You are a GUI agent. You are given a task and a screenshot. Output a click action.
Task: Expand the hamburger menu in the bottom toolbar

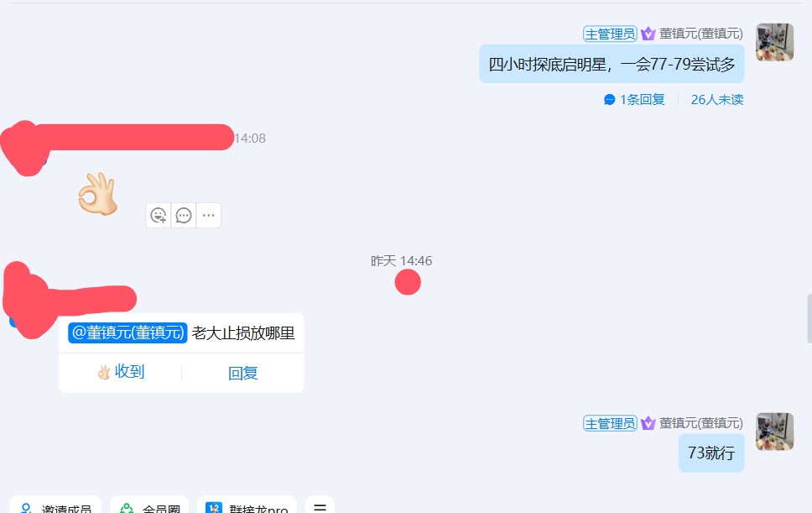coord(320,508)
